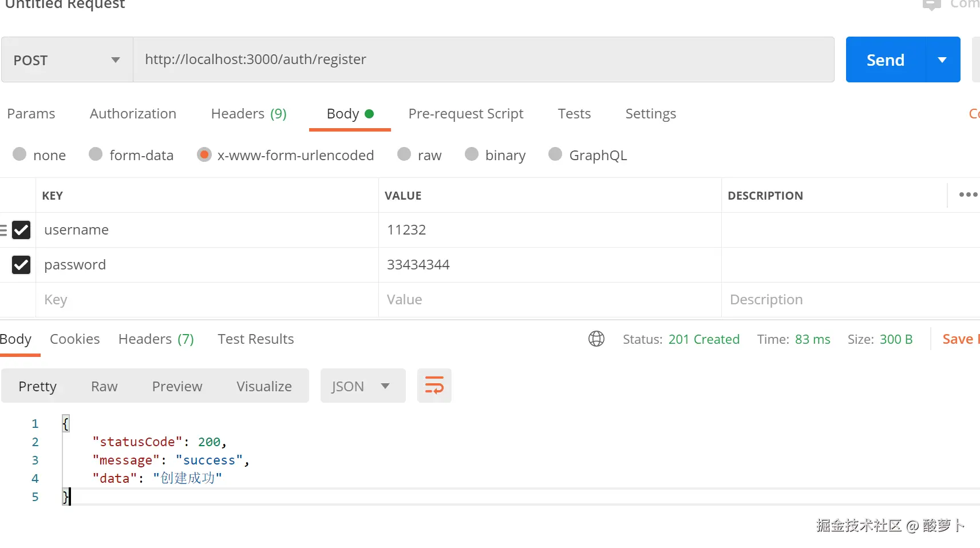
Task: Click the empty Description input cell
Action: pos(851,300)
